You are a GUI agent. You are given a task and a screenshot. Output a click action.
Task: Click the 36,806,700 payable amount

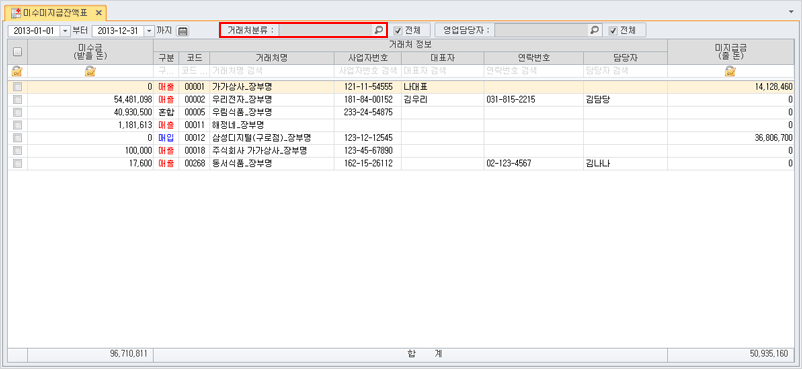point(773,138)
